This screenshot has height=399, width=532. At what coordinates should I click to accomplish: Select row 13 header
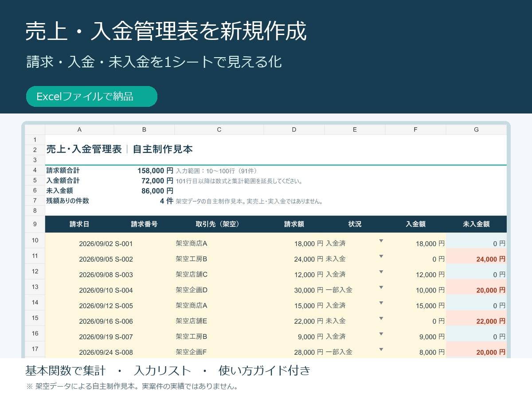[x=35, y=287]
